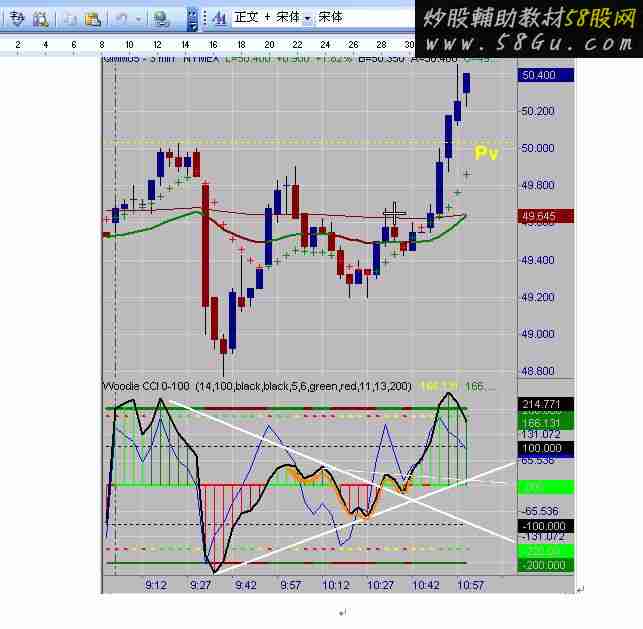Click the 49.400 price axis label
The height and width of the screenshot is (629, 643).
coord(538,260)
